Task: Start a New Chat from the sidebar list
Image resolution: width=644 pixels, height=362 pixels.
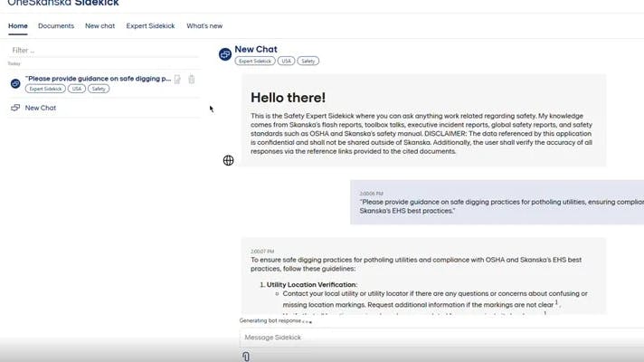Action: (x=41, y=108)
